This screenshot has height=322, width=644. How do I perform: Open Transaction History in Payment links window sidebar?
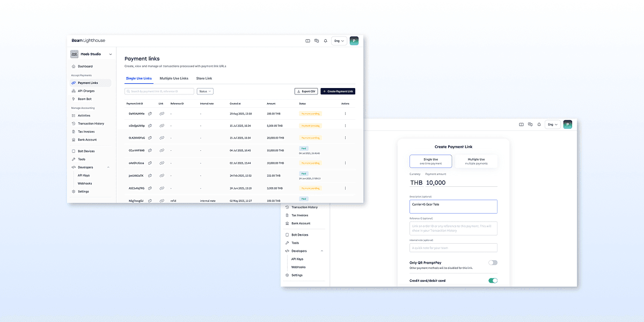(x=90, y=123)
